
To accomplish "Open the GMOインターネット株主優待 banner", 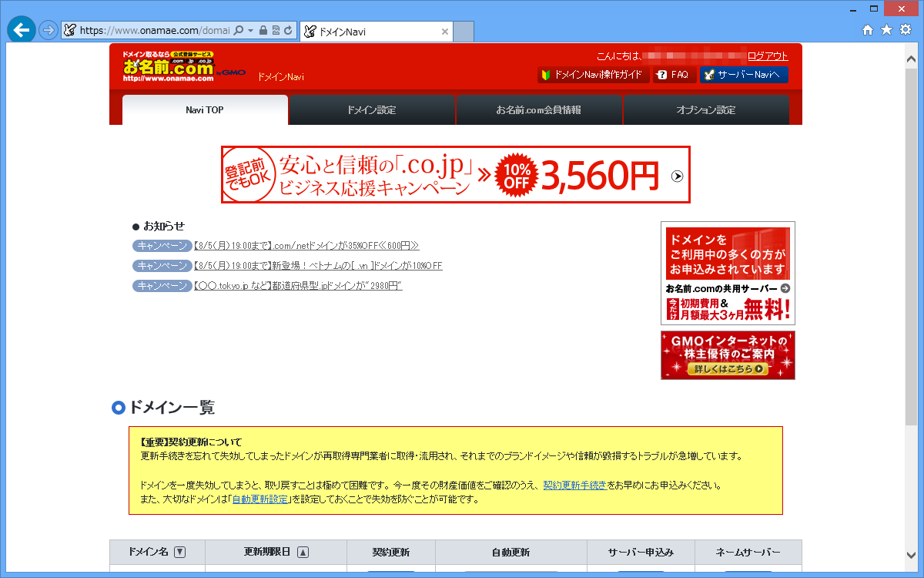I will pyautogui.click(x=727, y=355).
